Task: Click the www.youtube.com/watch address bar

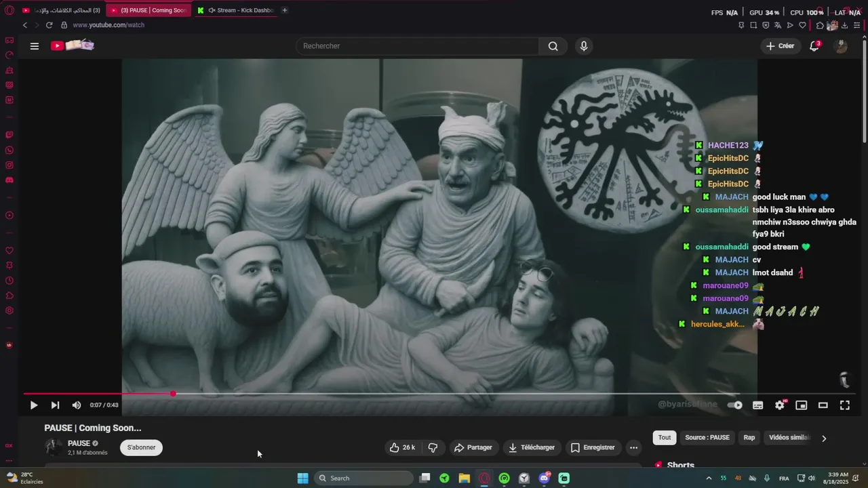Action: (108, 25)
